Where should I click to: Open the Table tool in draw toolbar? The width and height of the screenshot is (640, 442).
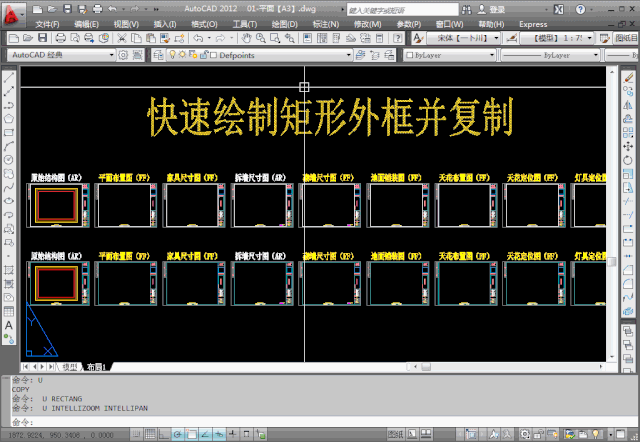tap(9, 312)
